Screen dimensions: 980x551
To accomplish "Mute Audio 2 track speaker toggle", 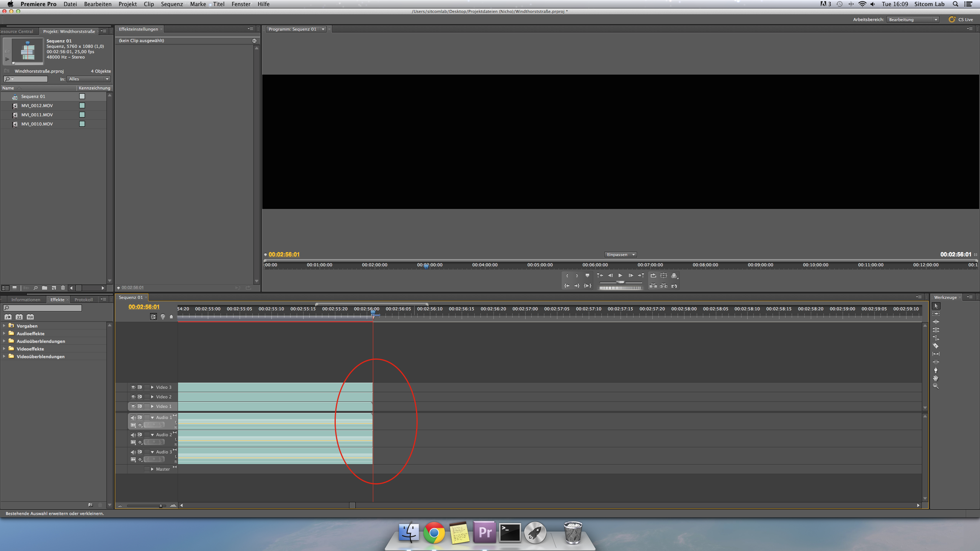I will coord(133,435).
